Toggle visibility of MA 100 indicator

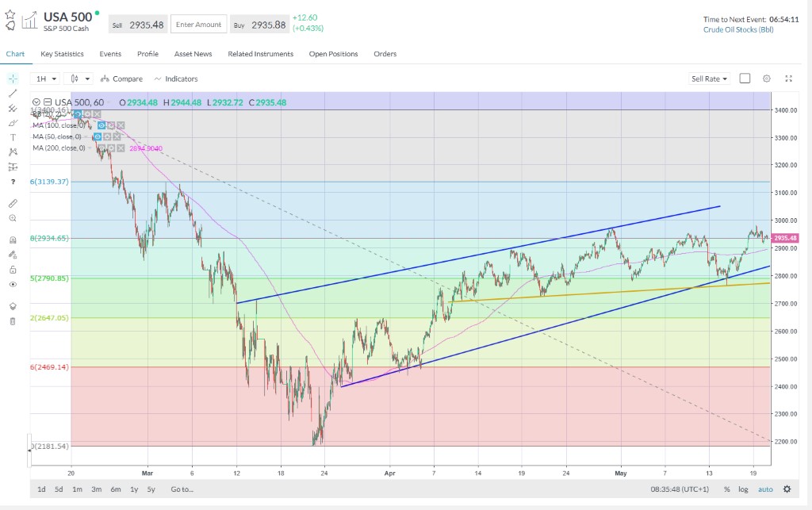click(102, 125)
